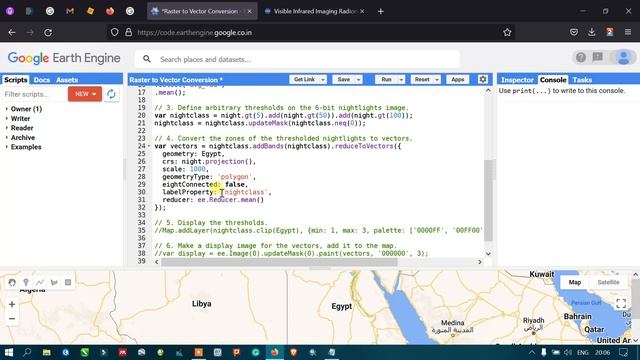Close the Raster to Vector Conversion tab

click(249, 11)
